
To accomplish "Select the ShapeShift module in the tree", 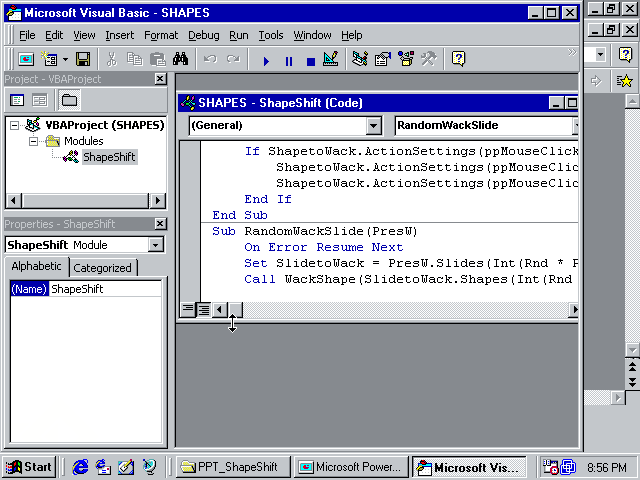I will [109, 157].
